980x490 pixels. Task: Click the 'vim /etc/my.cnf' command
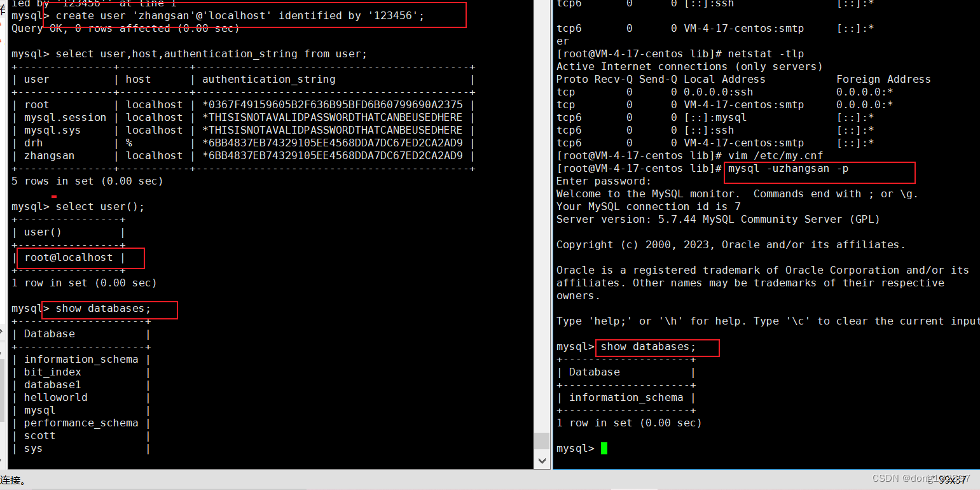pyautogui.click(x=775, y=156)
